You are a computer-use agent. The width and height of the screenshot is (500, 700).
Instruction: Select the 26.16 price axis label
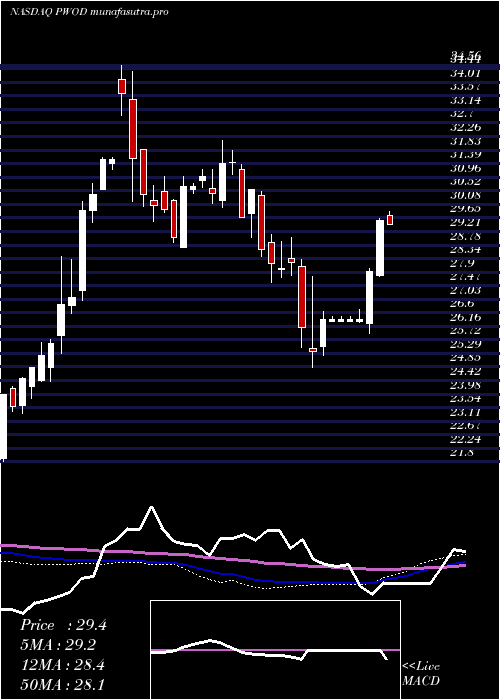(465, 317)
